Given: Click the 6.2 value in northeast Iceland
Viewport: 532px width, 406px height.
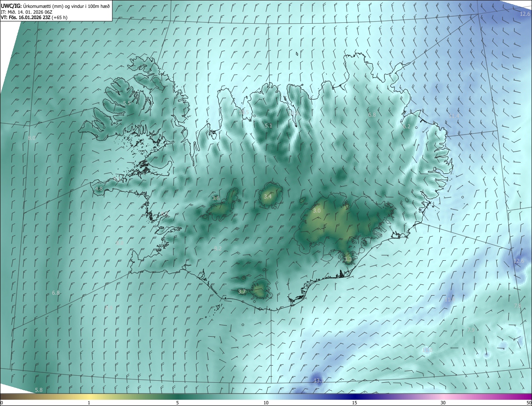Looking at the screenshot, I should 406,127.
